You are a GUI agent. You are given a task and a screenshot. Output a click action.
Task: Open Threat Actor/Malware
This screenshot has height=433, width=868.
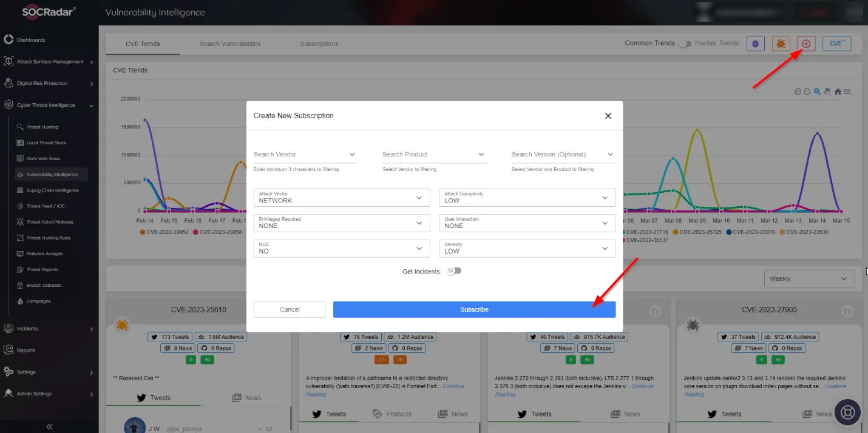[49, 222]
